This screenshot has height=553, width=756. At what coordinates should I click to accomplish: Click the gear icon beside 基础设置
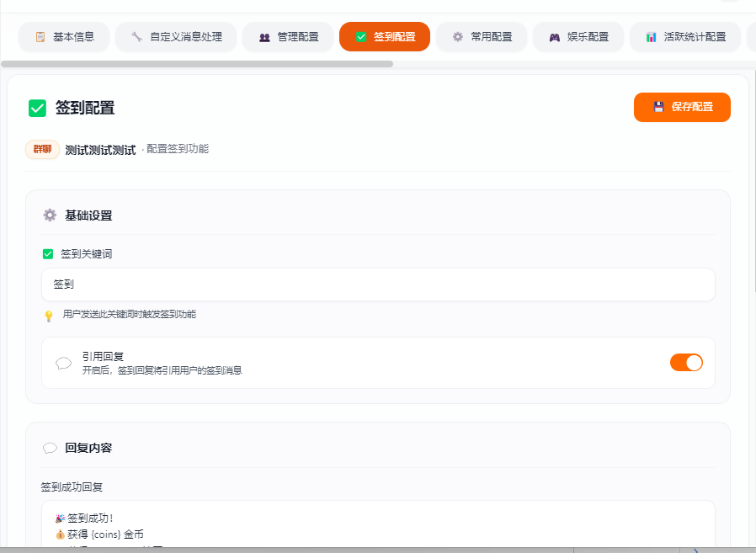coord(50,215)
